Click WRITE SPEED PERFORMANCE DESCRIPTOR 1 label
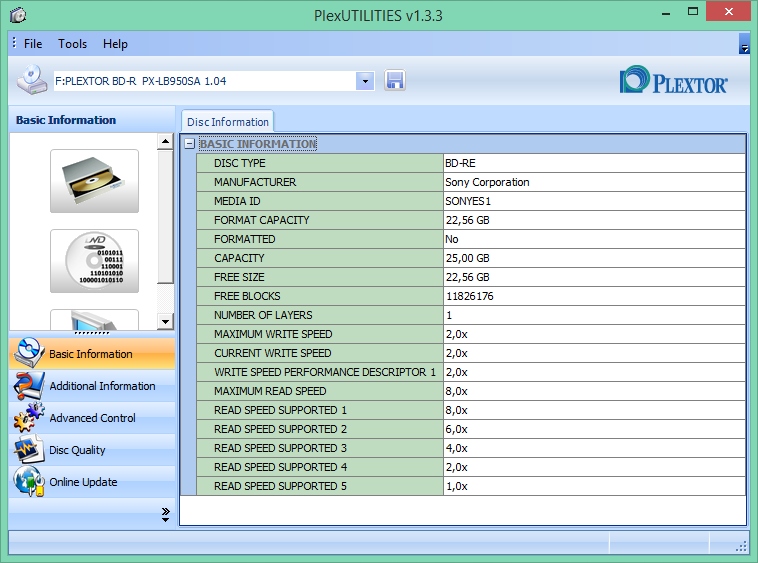This screenshot has width=758, height=563. pyautogui.click(x=325, y=372)
